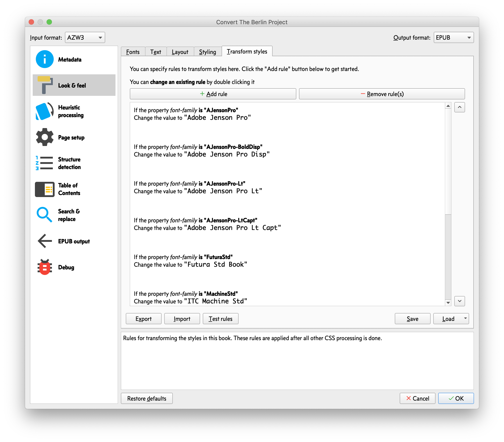Viewport: 504px width, 442px height.
Task: Move selected rule up with arrow button
Action: [460, 107]
